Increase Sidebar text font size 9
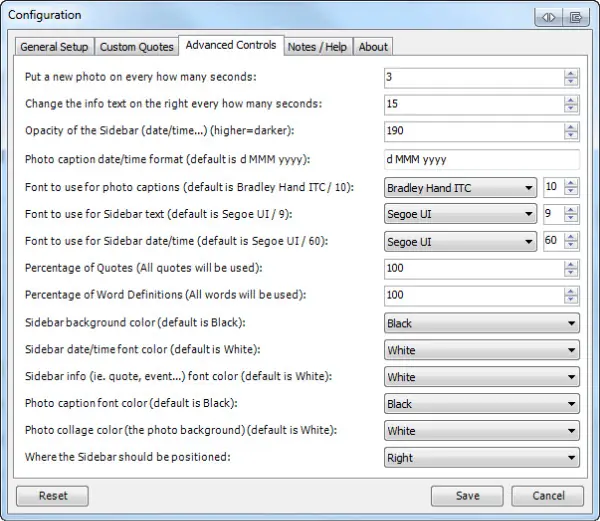Image resolution: width=600 pixels, height=521 pixels. pos(571,210)
